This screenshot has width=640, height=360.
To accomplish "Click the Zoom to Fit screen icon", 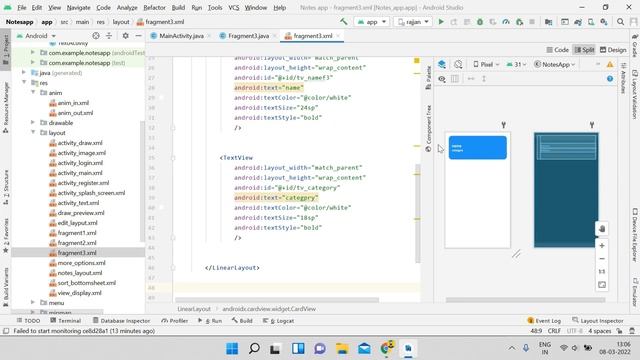I will [x=602, y=285].
